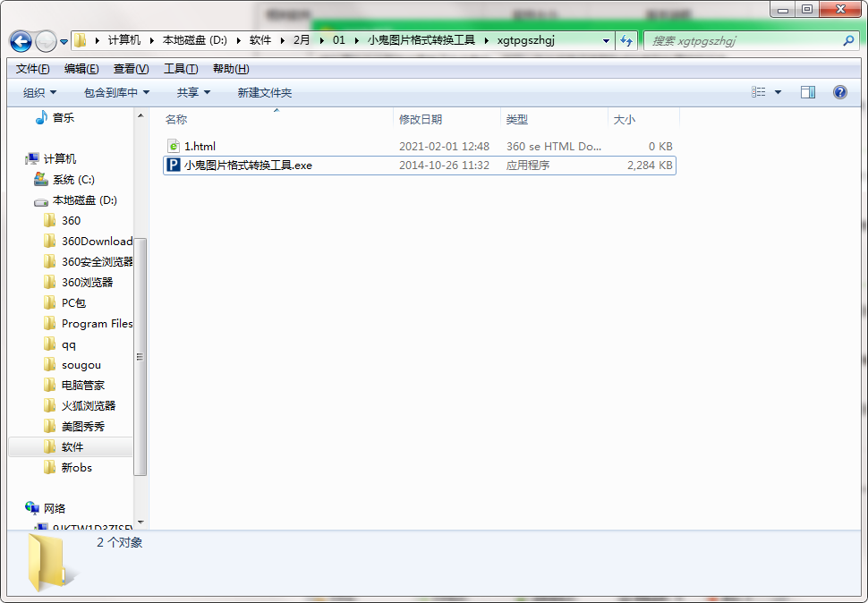Click the 2021-02-01 12:48 date cell
This screenshot has height=603, width=868.
click(444, 146)
